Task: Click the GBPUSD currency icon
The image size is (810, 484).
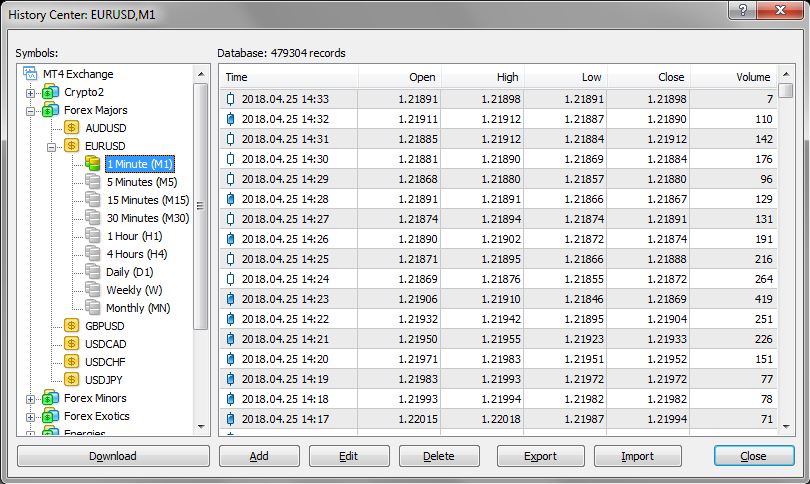Action: [71, 326]
